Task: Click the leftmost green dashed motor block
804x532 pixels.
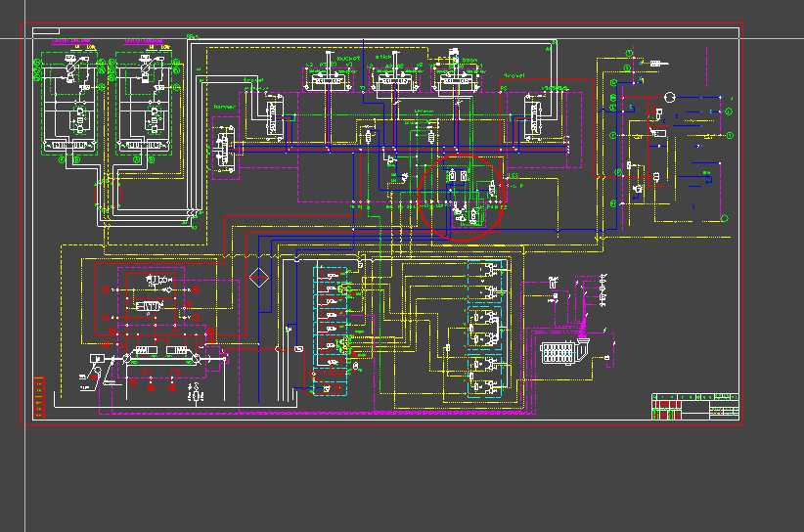Action: coord(68,103)
